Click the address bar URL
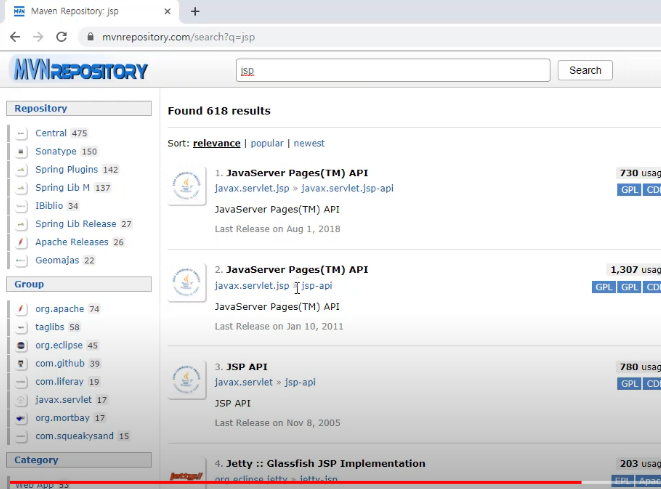Screen dimensions: 661x489 tap(178, 37)
